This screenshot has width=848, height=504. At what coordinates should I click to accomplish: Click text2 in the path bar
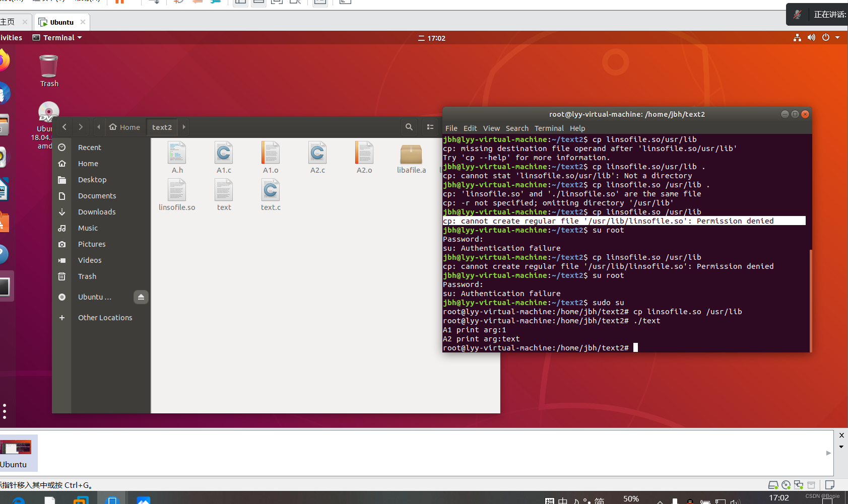click(162, 127)
